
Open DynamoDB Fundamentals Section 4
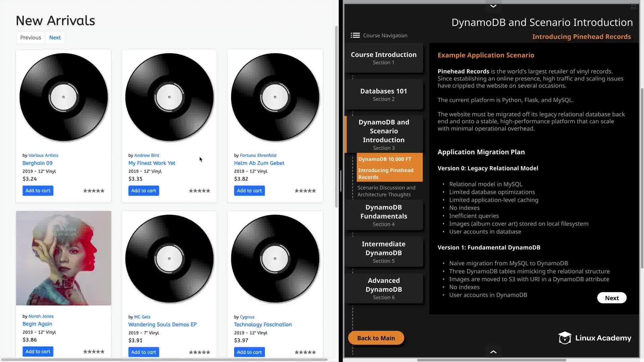pyautogui.click(x=383, y=215)
